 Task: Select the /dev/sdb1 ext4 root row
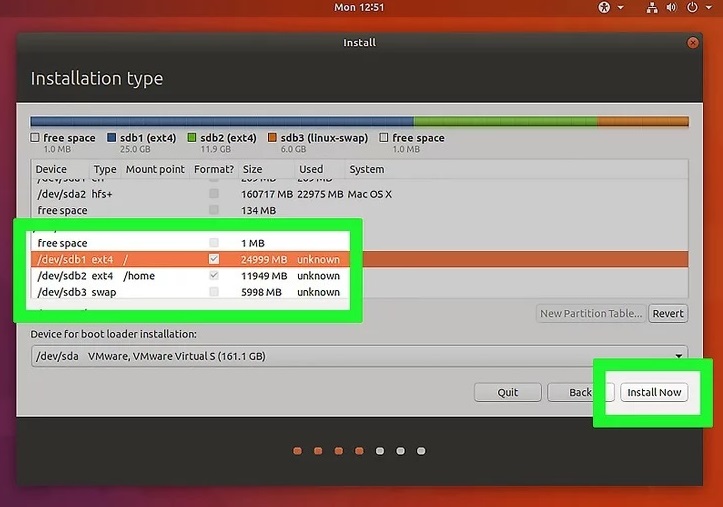tap(359, 259)
